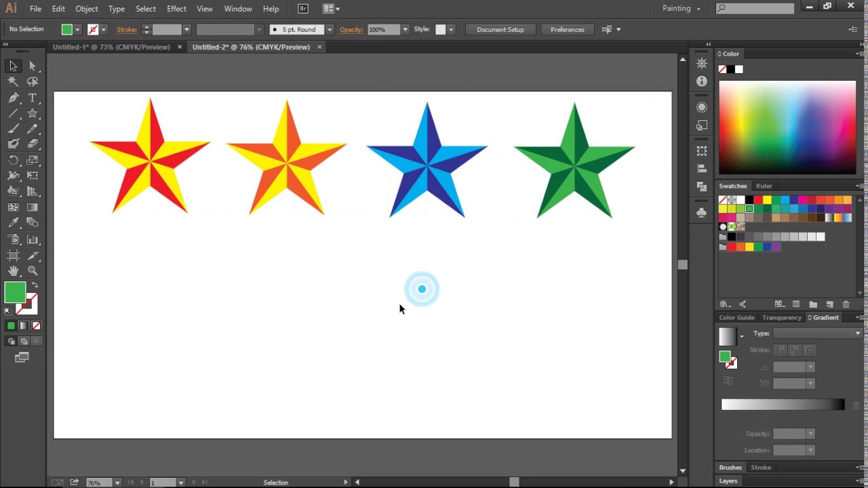The height and width of the screenshot is (488, 868).
Task: Select the Pen tool
Action: coord(13,98)
